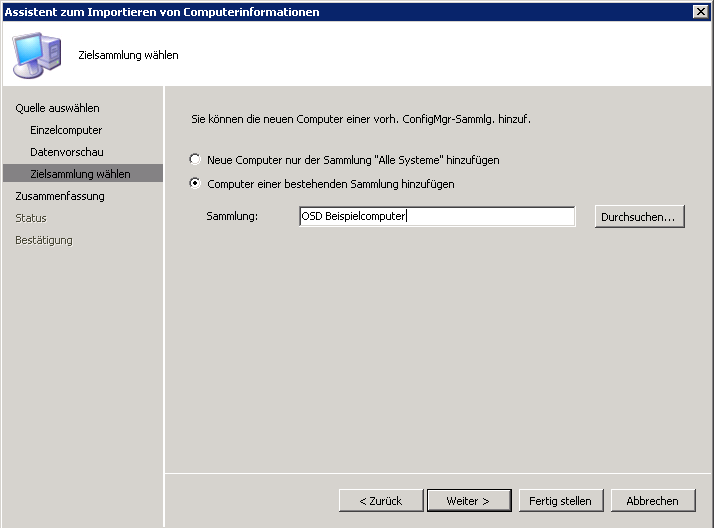Jump to the Einzelcomputer step
This screenshot has height=528, width=714.
[x=66, y=130]
